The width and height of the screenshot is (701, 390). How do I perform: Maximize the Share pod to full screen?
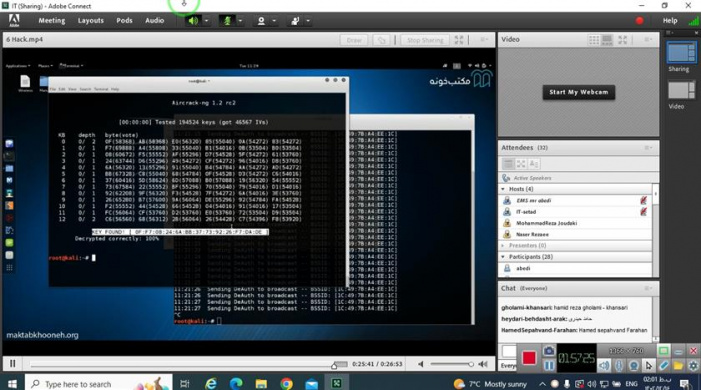pos(459,40)
